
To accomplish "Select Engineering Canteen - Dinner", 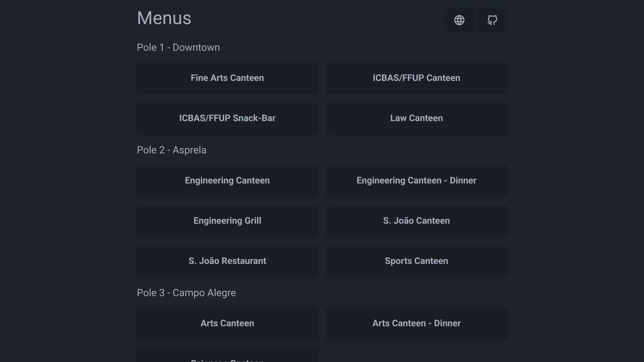I will tap(416, 181).
